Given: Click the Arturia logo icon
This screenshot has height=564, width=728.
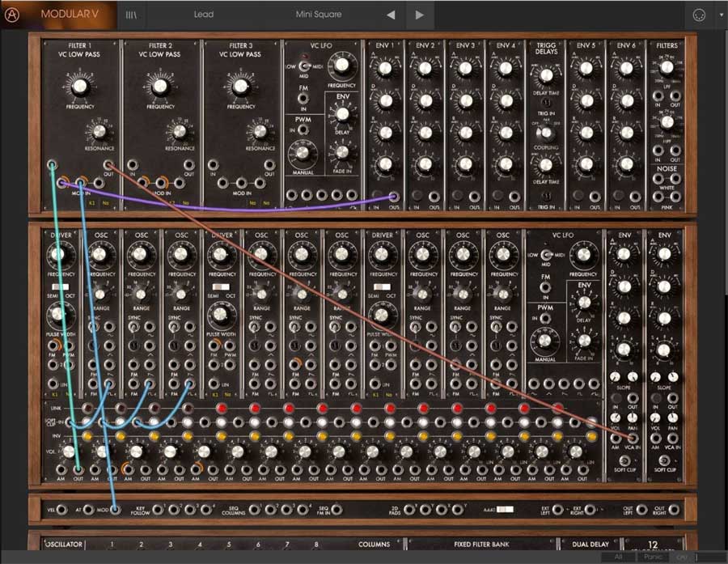Looking at the screenshot, I should click(x=12, y=15).
